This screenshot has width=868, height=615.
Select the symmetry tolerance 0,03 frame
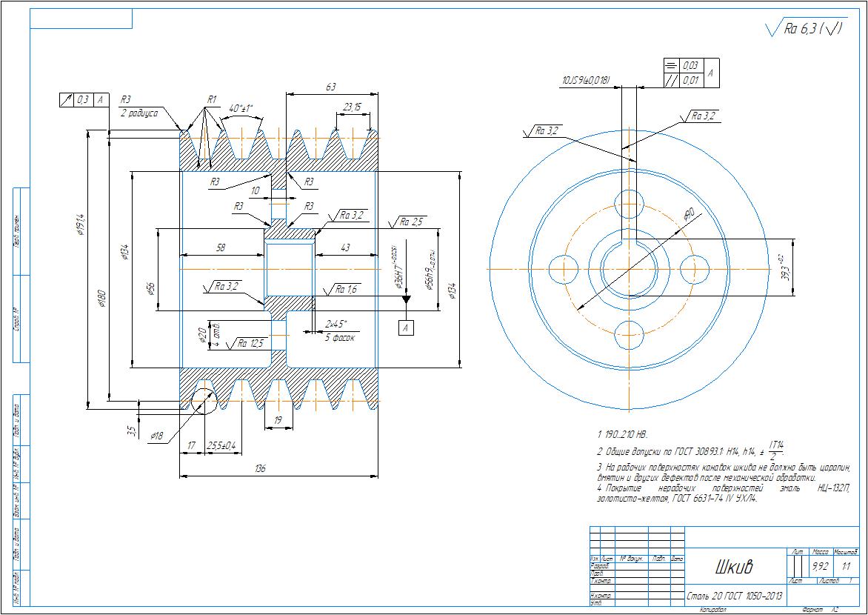pos(690,66)
